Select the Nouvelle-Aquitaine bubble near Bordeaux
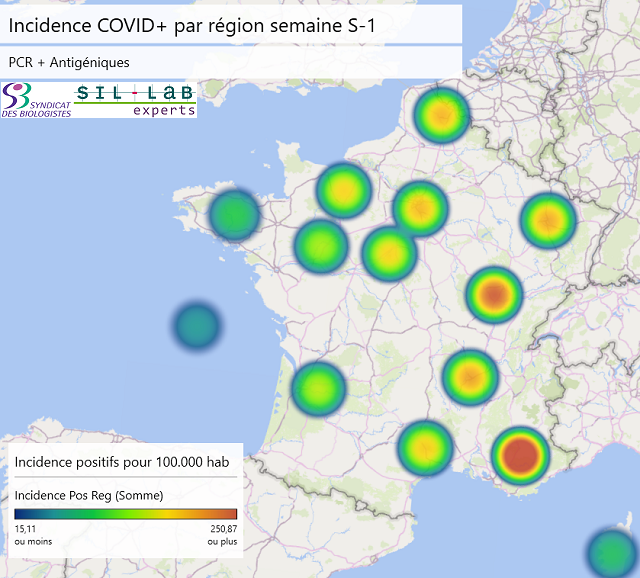This screenshot has height=578, width=640. click(319, 388)
